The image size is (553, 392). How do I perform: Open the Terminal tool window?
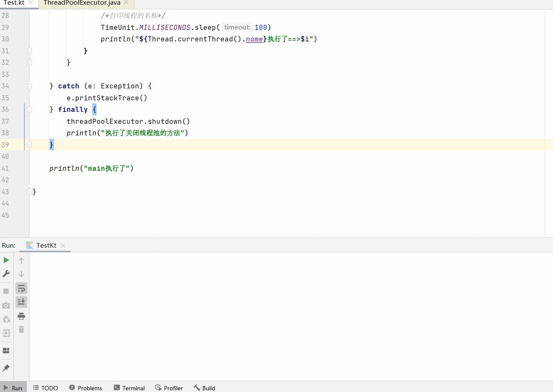(x=129, y=388)
